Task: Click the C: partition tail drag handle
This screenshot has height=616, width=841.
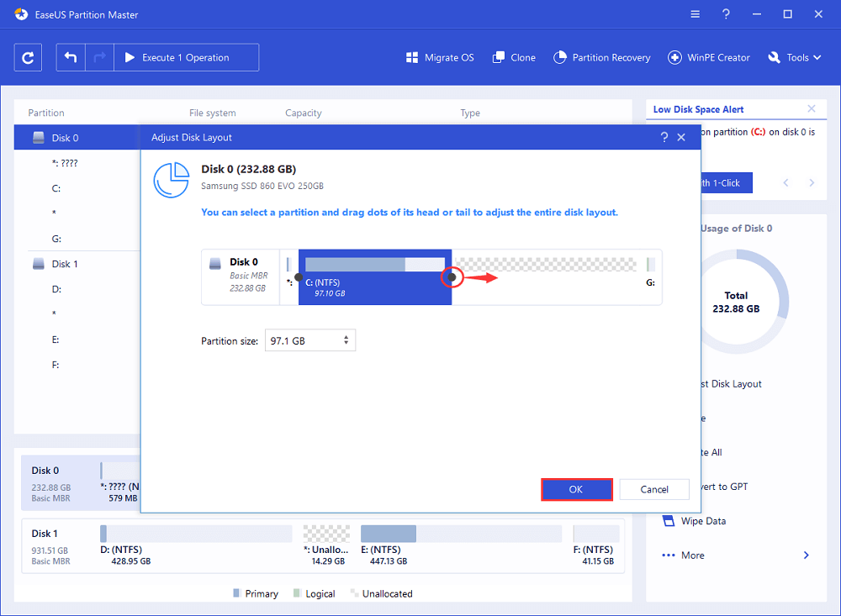Action: (x=452, y=276)
